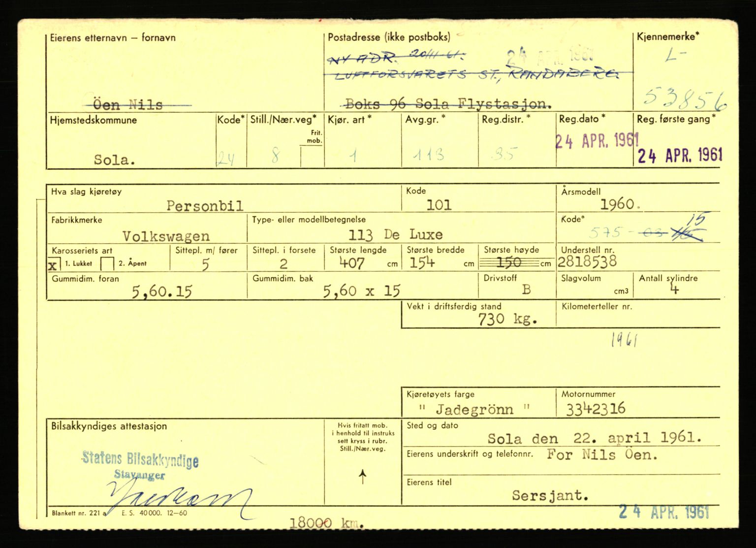Image resolution: width=756 pixels, height=548 pixels.
Task: Click the purple 24 APR. 1961 Reg.dato stamp
Action: pos(597,142)
